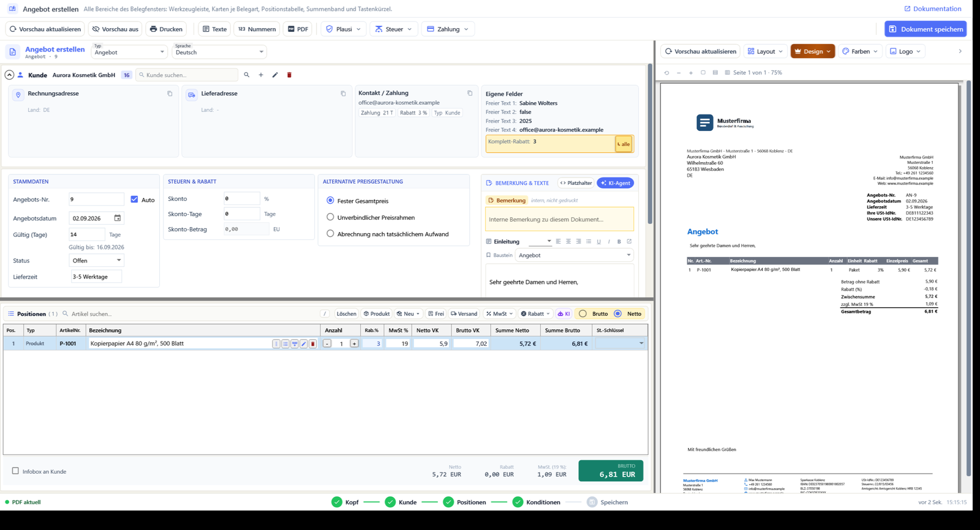Increase Anzahl with the plus stepper
The image size is (980, 530).
(354, 344)
